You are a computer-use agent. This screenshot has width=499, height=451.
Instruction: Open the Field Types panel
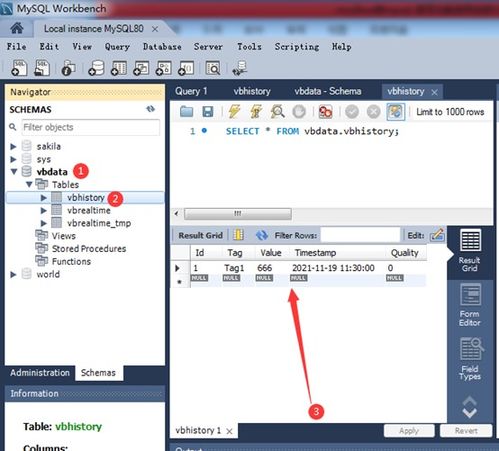pos(470,358)
